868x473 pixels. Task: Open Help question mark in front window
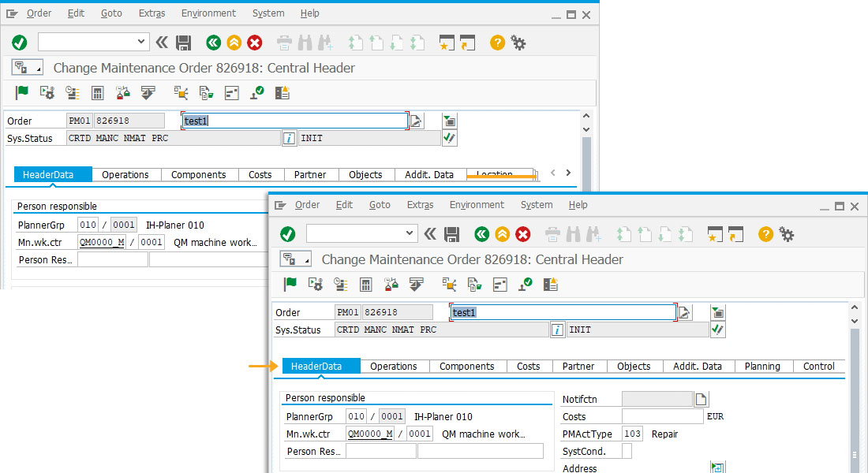click(x=766, y=234)
